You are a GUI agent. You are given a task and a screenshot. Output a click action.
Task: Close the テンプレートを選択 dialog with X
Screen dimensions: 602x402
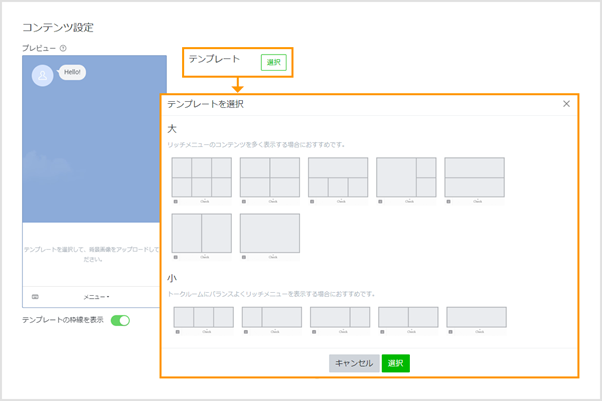pyautogui.click(x=566, y=103)
